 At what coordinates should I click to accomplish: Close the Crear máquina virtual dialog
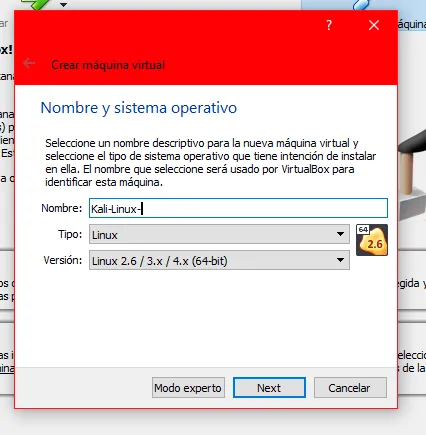374,25
